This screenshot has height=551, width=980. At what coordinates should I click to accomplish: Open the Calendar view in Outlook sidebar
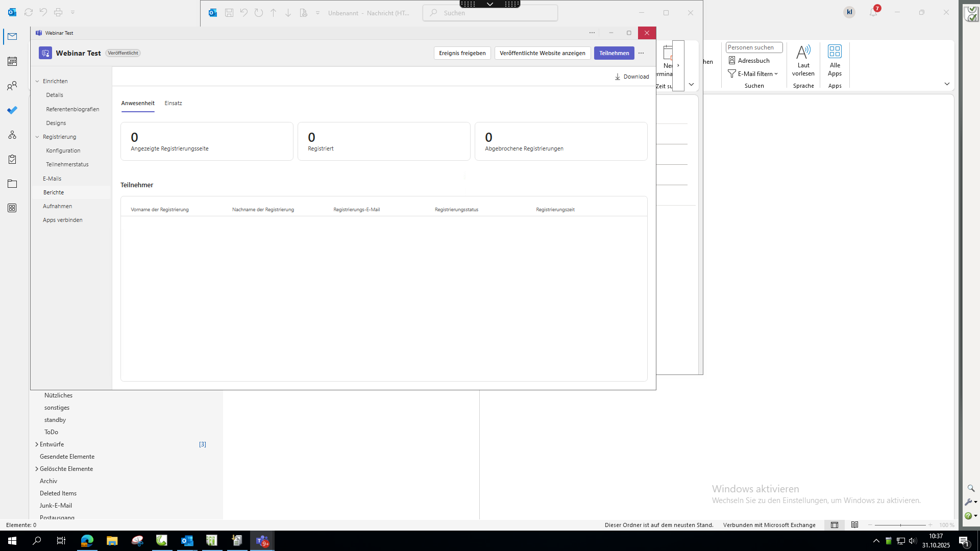(x=12, y=61)
